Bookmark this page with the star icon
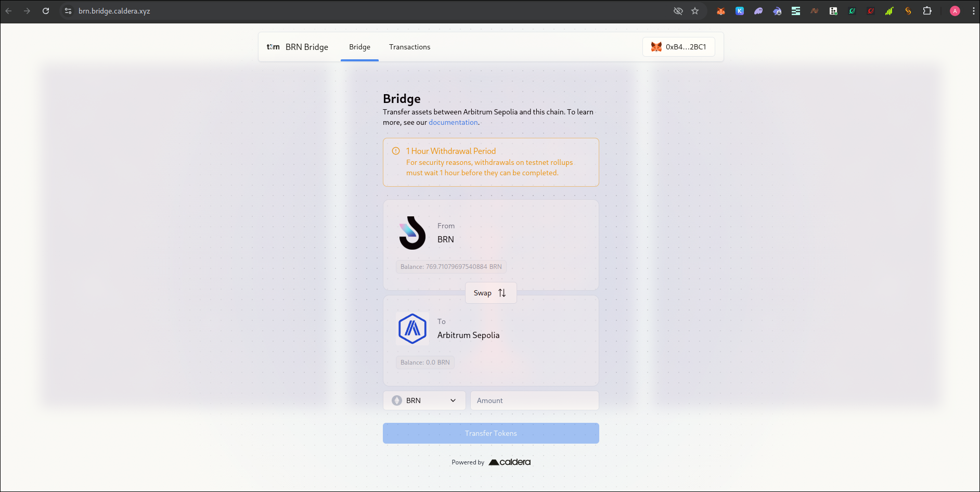Viewport: 980px width, 492px height. click(x=695, y=11)
